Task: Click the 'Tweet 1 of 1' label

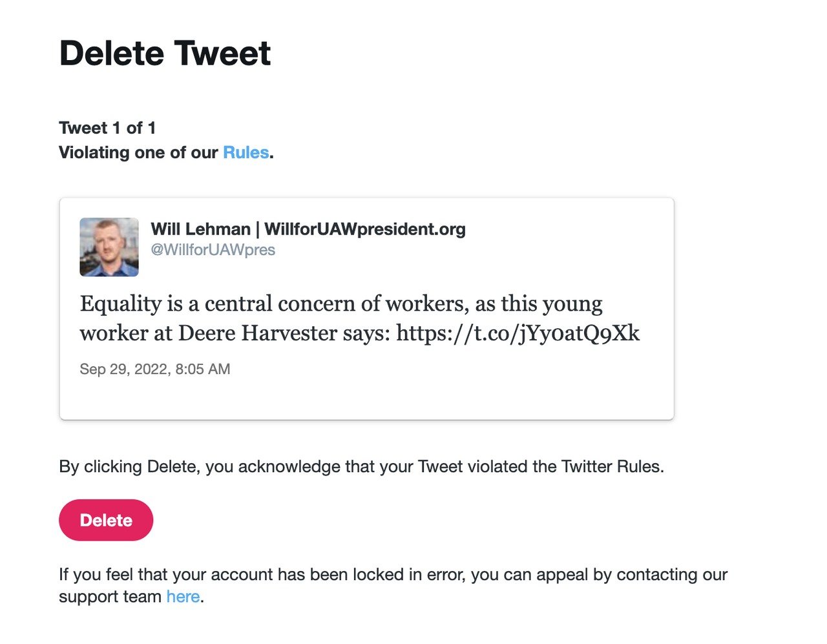Action: 107,128
